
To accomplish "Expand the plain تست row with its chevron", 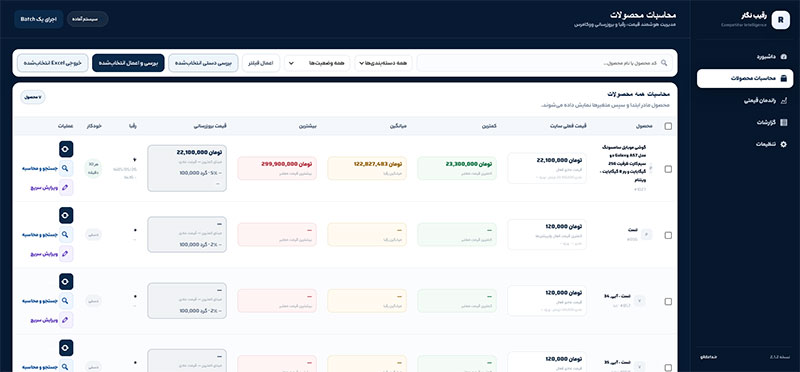I will click(x=647, y=234).
